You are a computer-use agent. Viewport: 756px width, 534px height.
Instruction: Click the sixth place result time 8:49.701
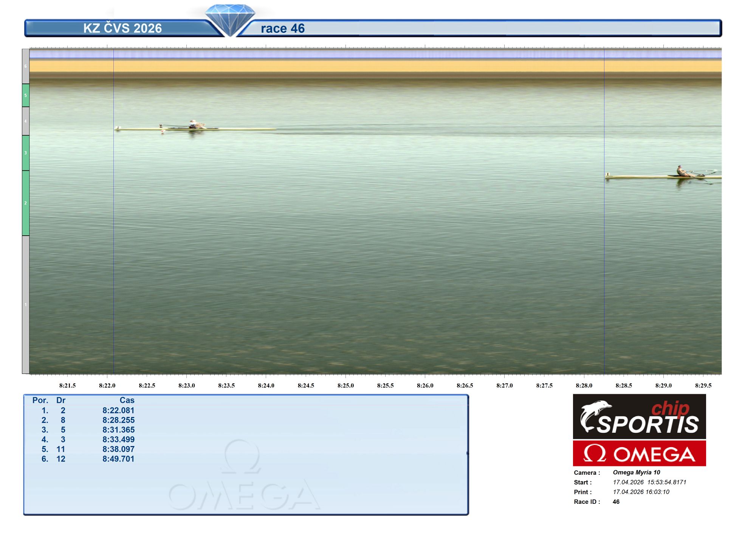(x=118, y=459)
